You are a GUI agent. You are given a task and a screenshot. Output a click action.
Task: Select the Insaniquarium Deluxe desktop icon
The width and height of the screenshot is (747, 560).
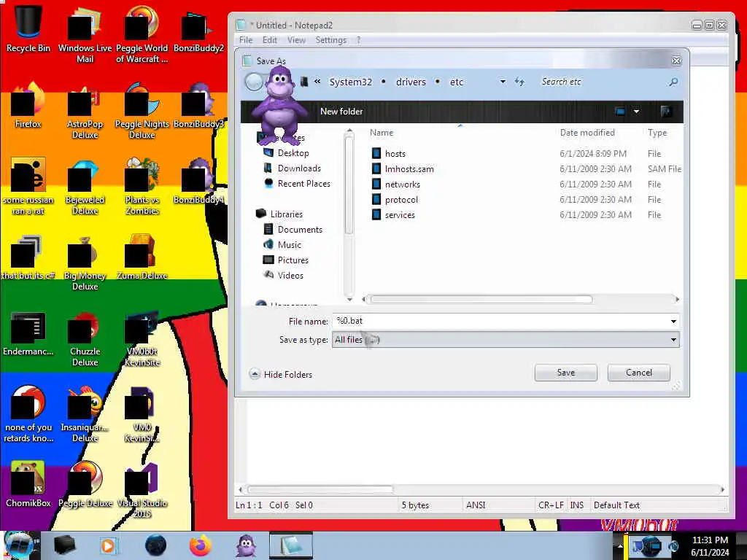tap(85, 414)
